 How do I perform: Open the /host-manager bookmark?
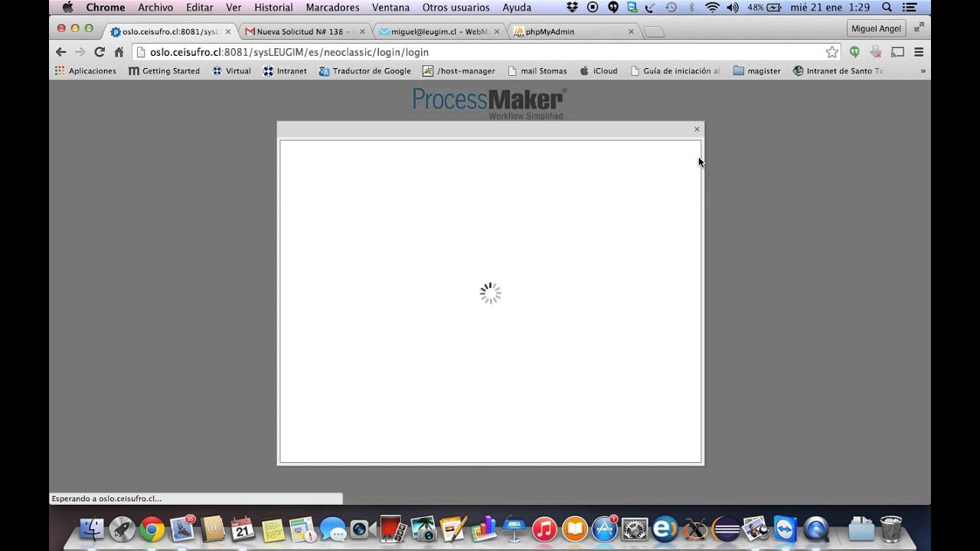(x=459, y=70)
